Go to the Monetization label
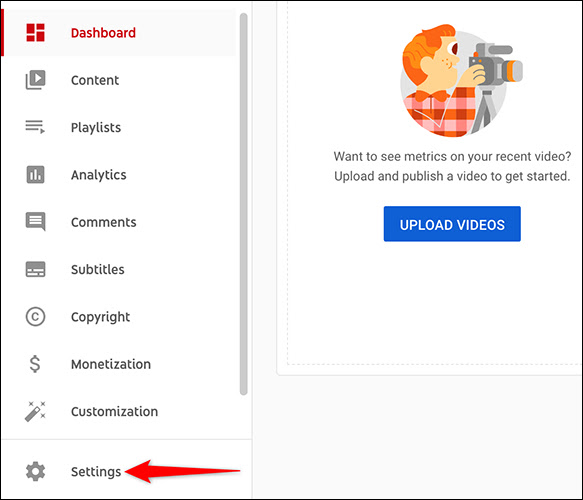This screenshot has height=500, width=583. (111, 364)
